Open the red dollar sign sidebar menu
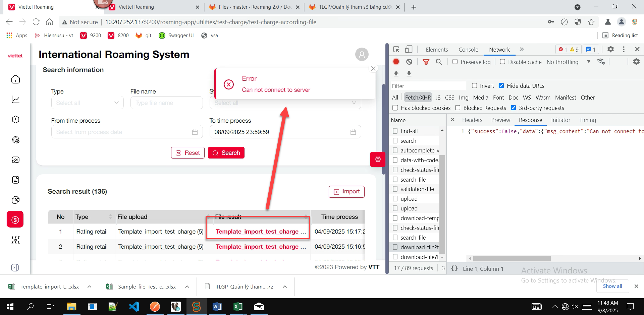Screen dimensions: 644x315 point(15,220)
